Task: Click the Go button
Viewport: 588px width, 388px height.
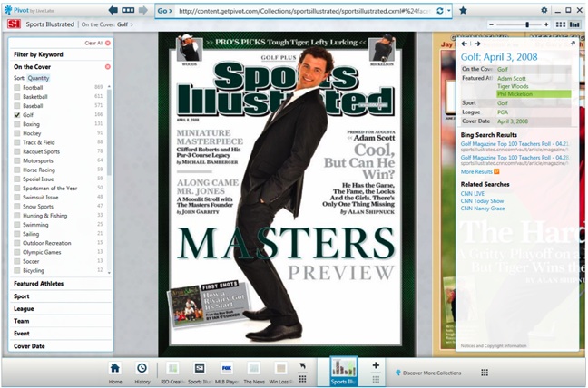Action: click(x=164, y=11)
